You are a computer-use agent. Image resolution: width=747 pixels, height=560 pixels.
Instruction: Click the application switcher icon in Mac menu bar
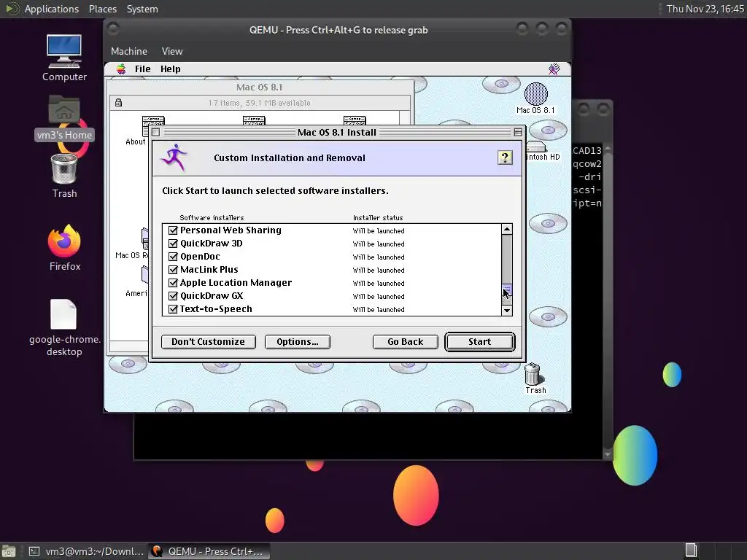pos(554,69)
